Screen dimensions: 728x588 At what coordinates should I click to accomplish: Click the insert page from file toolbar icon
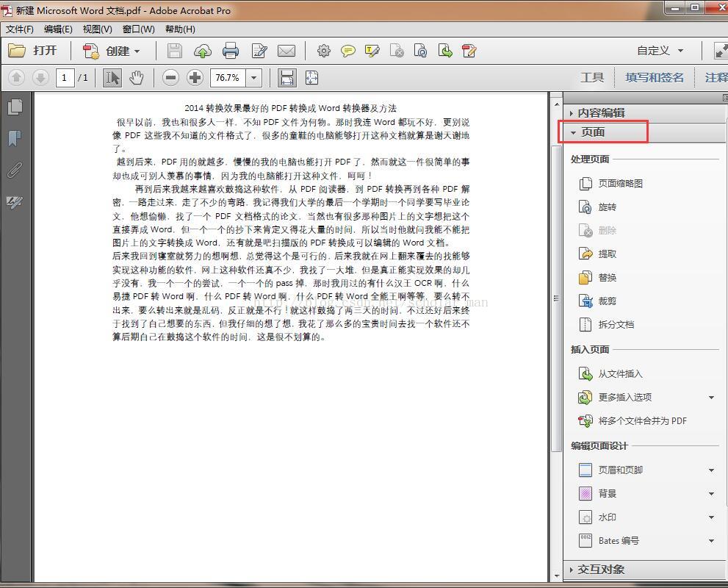coord(444,51)
